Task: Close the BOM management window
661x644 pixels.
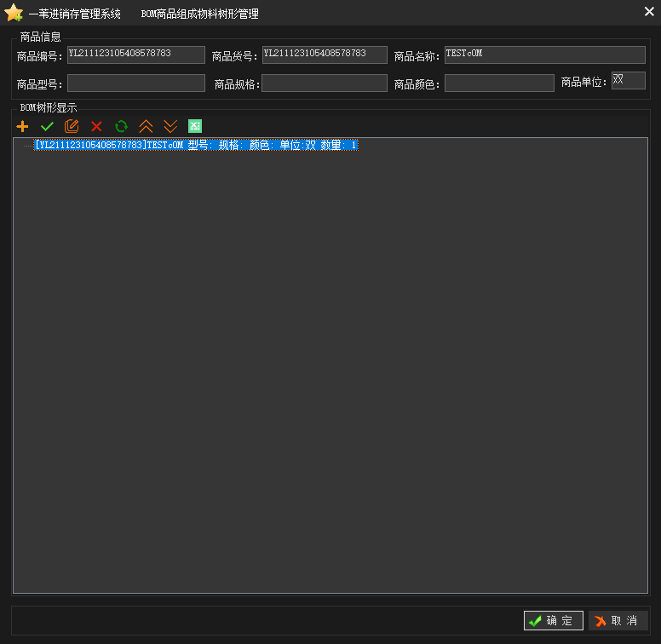Action: tap(649, 12)
